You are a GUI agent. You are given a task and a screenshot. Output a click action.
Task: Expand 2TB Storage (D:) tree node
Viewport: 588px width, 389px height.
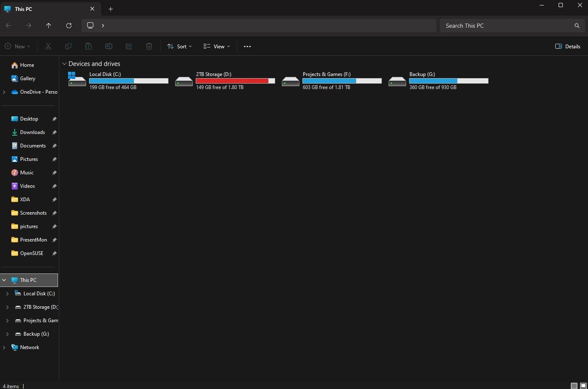[x=7, y=307]
